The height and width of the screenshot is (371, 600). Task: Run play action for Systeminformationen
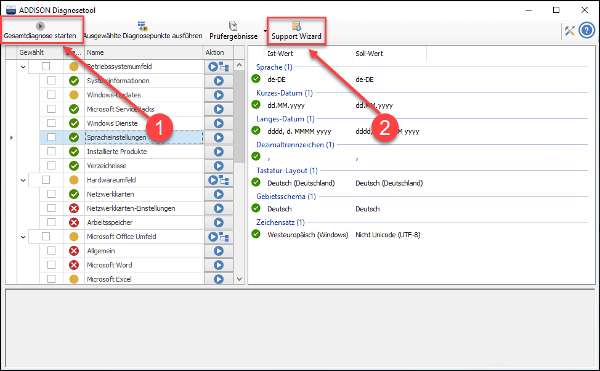pos(218,81)
